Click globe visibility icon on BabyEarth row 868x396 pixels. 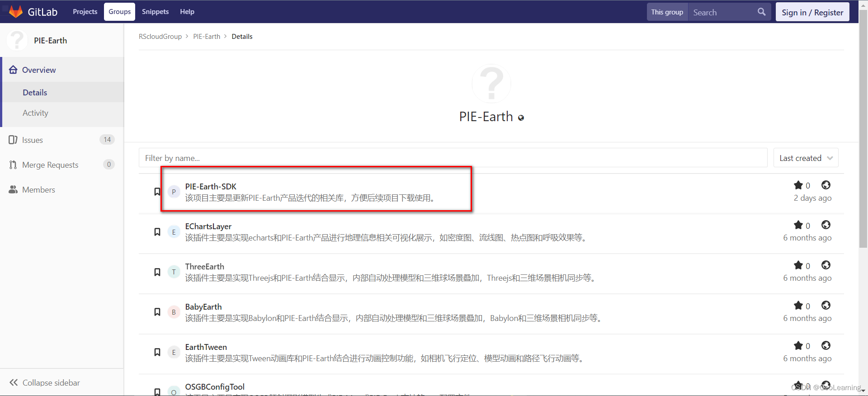click(x=826, y=305)
